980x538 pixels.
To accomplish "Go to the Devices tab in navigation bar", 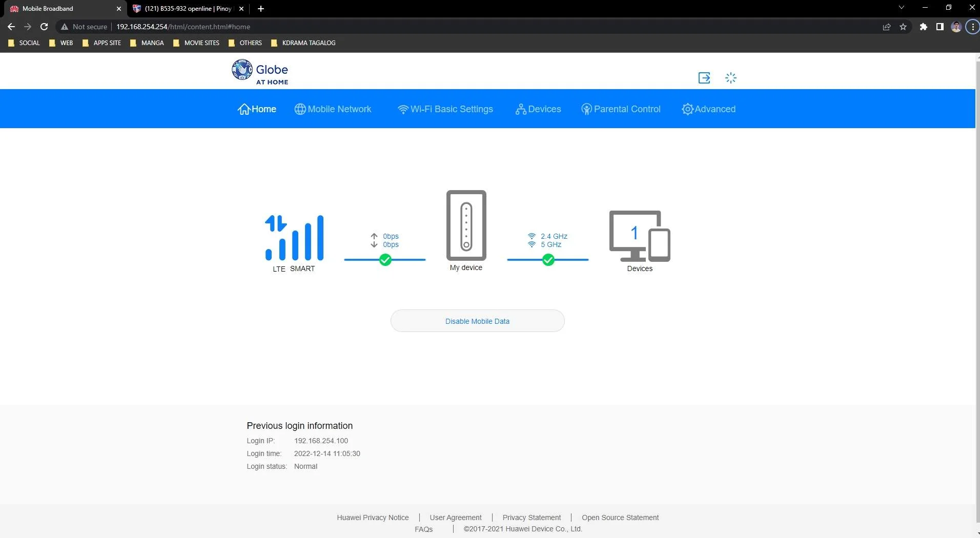I will [x=538, y=109].
